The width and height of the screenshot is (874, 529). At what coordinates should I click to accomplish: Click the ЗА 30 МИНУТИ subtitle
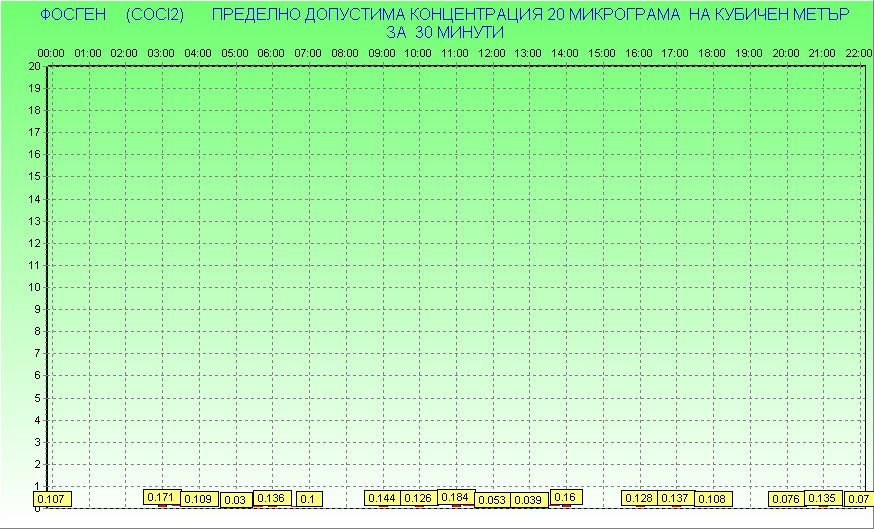pos(445,32)
